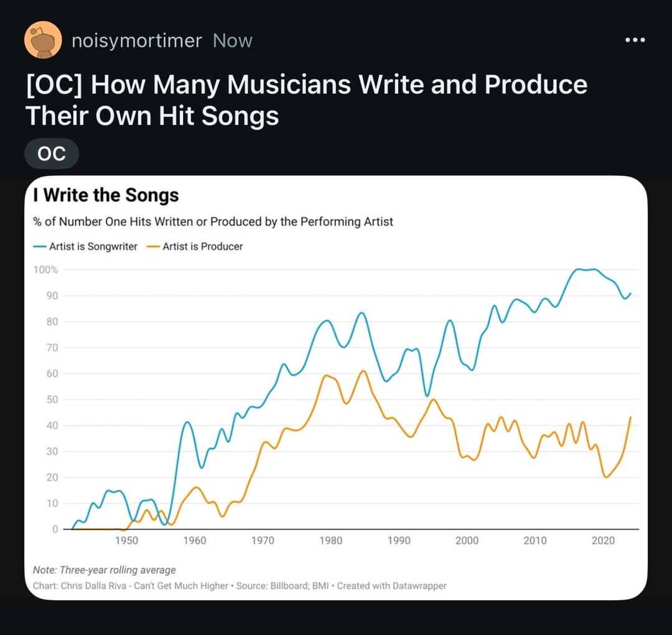
Task: Click the orange Artist is Producer legend swatch
Action: (x=153, y=246)
